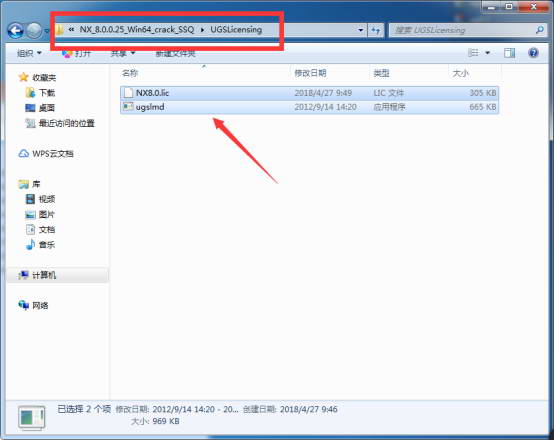Click the search magnifier icon
The image size is (554, 440).
(540, 30)
